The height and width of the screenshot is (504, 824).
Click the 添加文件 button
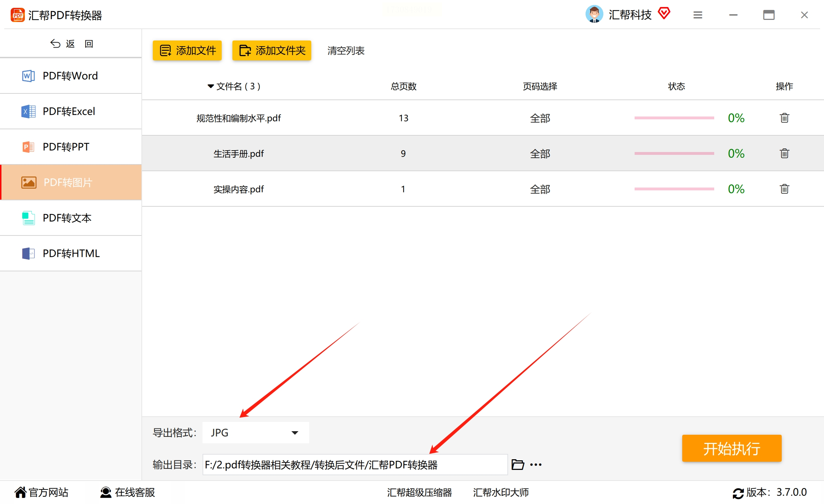(187, 50)
